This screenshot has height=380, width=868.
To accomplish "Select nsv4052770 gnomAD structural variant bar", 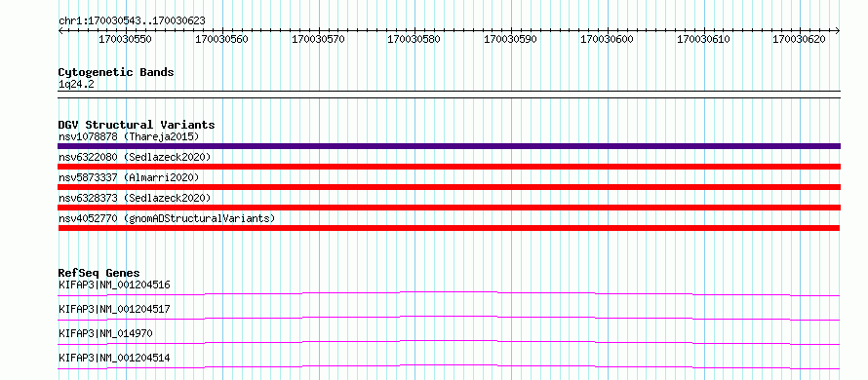I will 449,228.
